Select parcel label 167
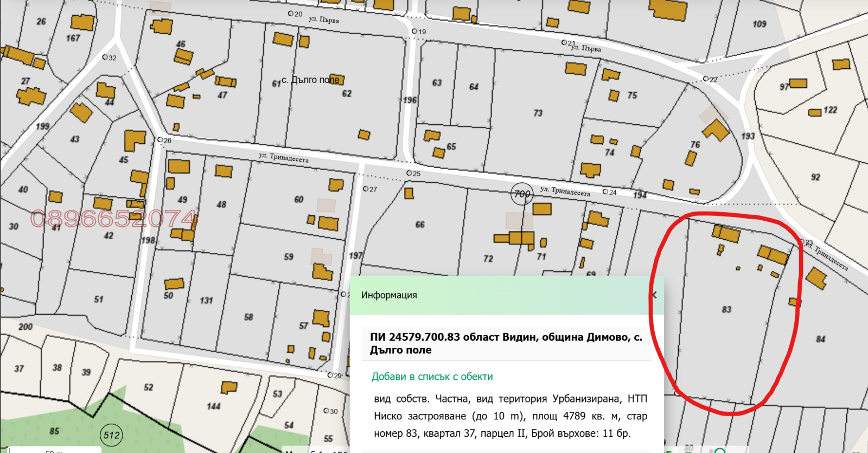This screenshot has height=453, width=868. pos(73,38)
